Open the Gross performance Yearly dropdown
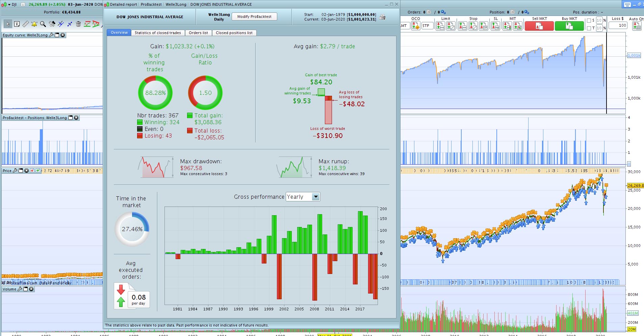The height and width of the screenshot is (336, 644). pyautogui.click(x=303, y=197)
